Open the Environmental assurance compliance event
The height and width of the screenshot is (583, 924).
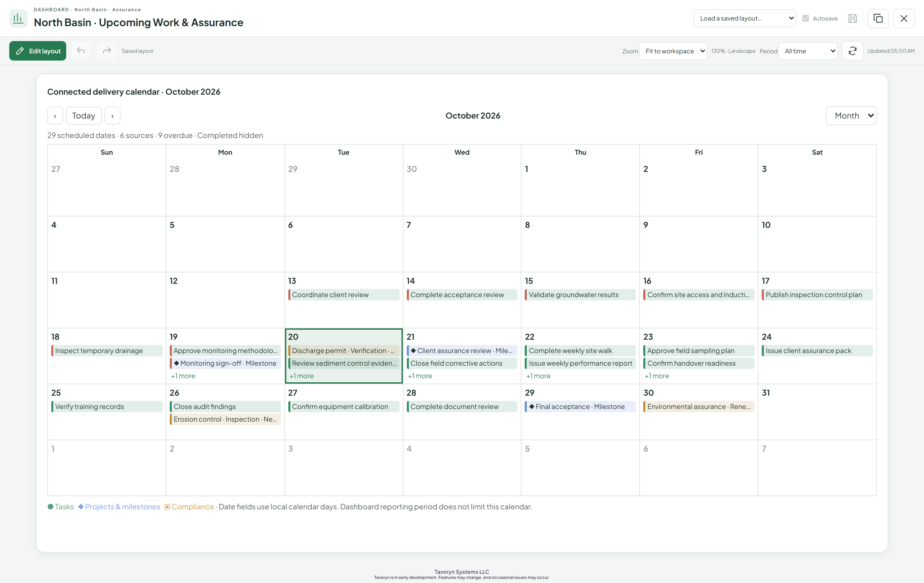[699, 406]
